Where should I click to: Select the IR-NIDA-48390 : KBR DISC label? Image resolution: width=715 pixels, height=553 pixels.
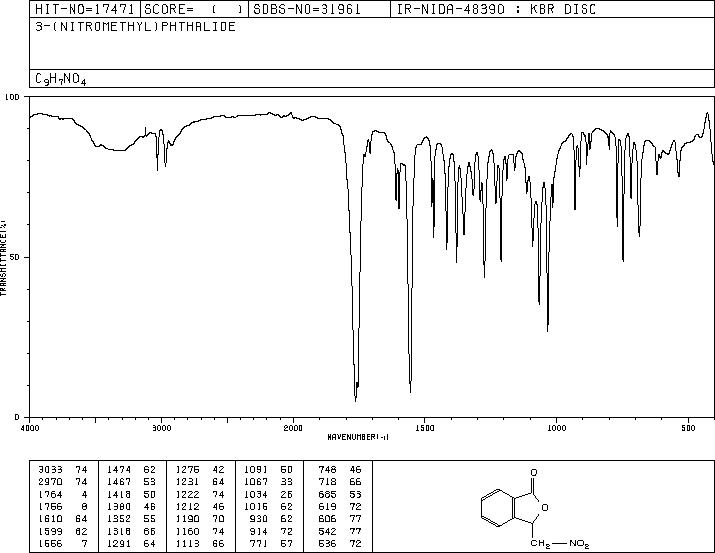(x=496, y=9)
